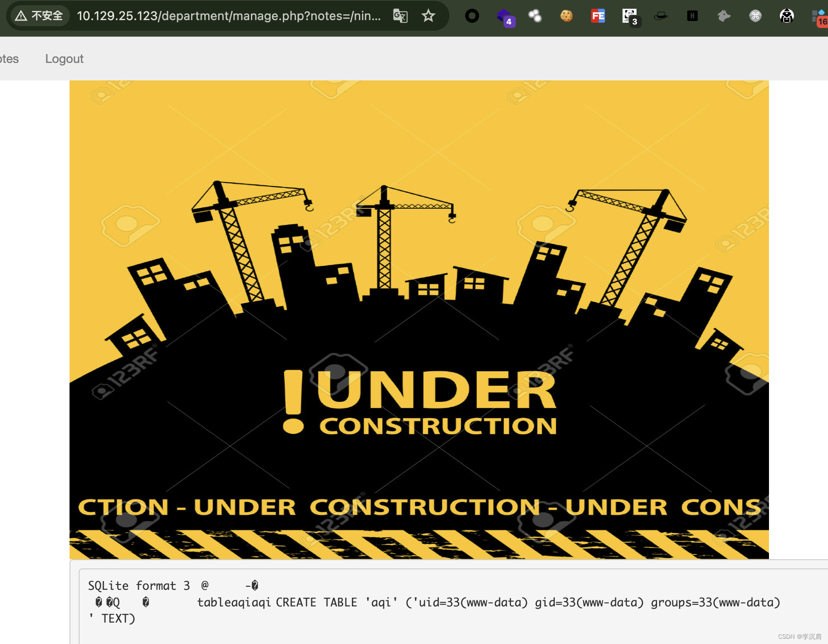Viewport: 828px width, 644px height.
Task: Click the gray wolf extension icon
Action: (x=724, y=16)
